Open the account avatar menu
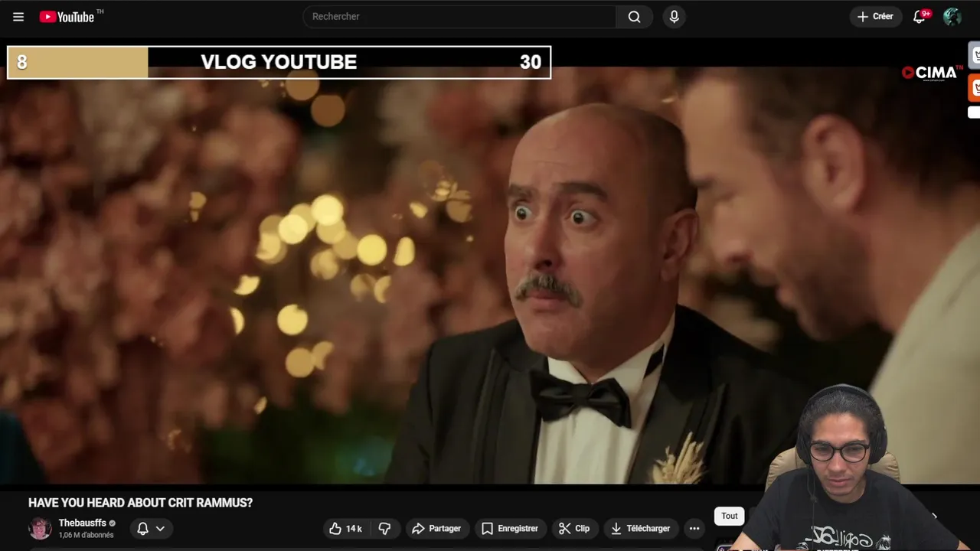Screen dimensions: 980x551 [952, 17]
